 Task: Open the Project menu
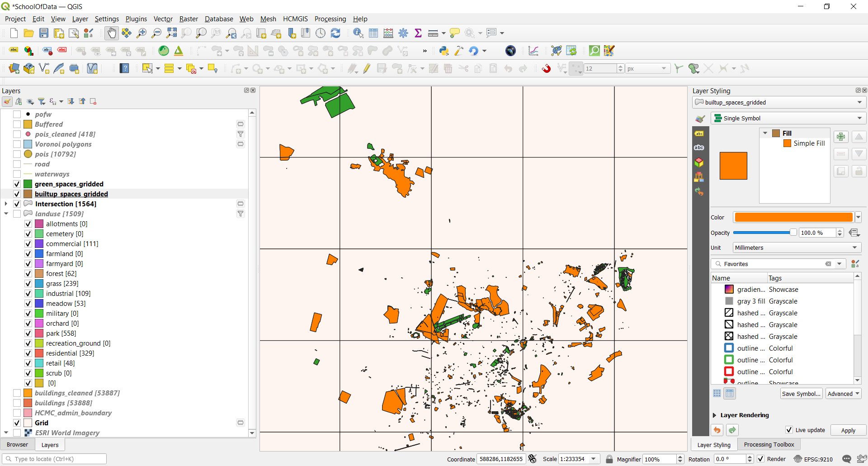[x=15, y=19]
